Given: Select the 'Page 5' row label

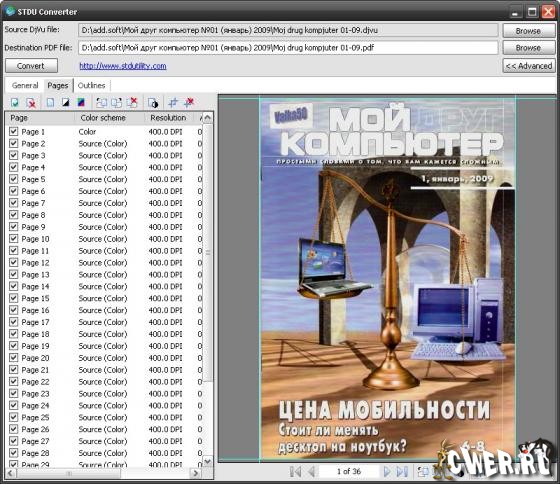Looking at the screenshot, I should [x=33, y=179].
